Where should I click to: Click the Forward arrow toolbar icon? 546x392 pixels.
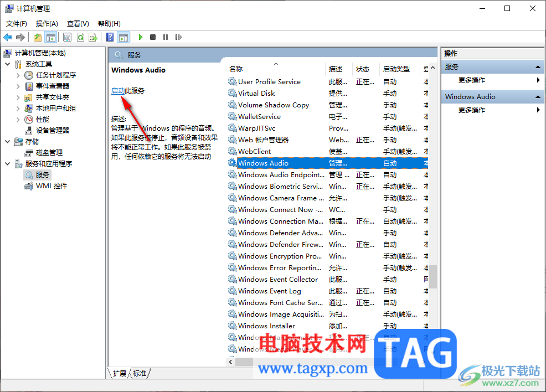coord(20,37)
